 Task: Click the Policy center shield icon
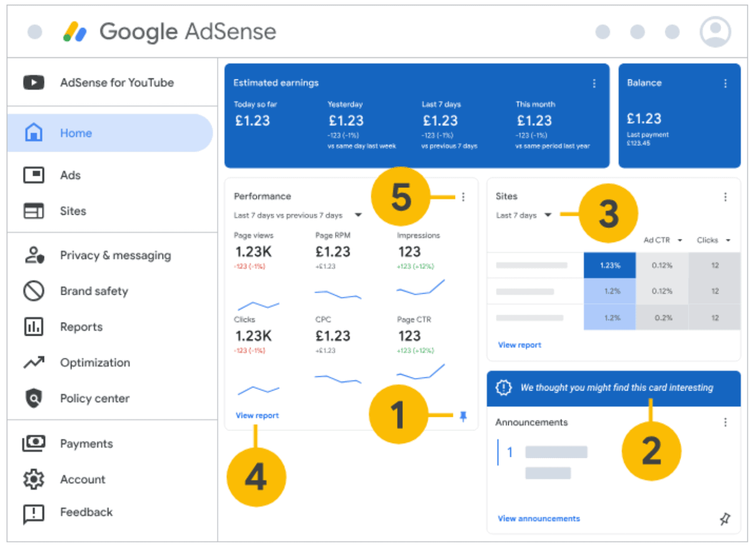point(33,398)
